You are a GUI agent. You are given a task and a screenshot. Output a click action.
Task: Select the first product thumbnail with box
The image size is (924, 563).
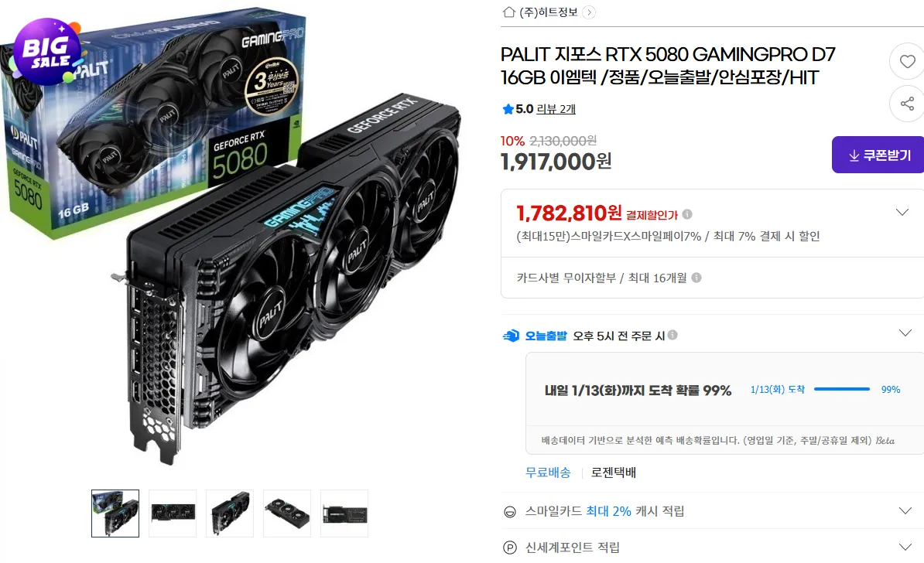[x=115, y=514]
